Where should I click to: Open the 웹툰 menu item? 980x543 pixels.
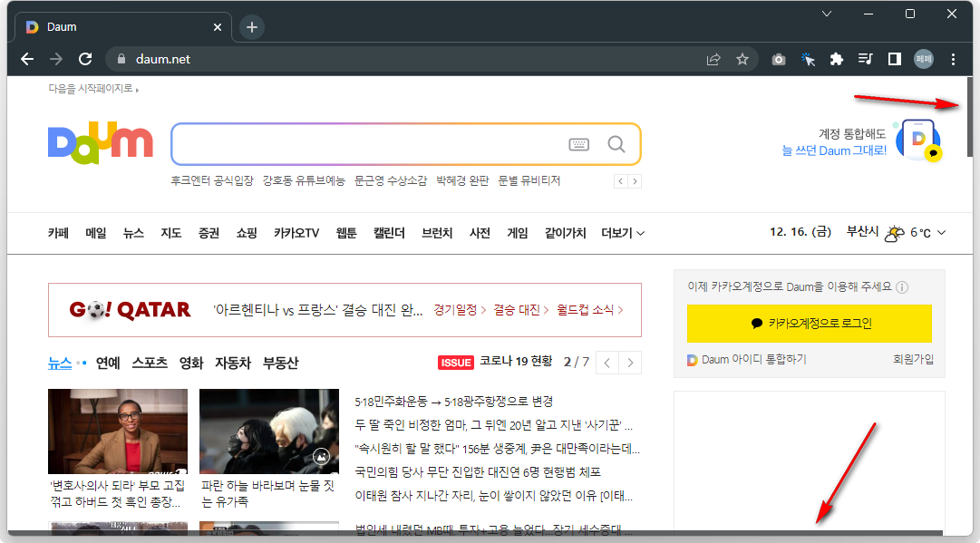pyautogui.click(x=346, y=233)
